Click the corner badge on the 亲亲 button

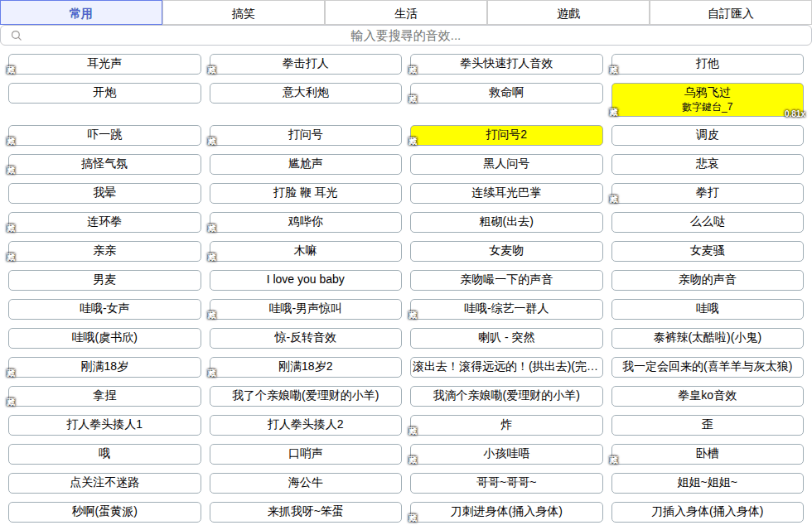point(11,258)
